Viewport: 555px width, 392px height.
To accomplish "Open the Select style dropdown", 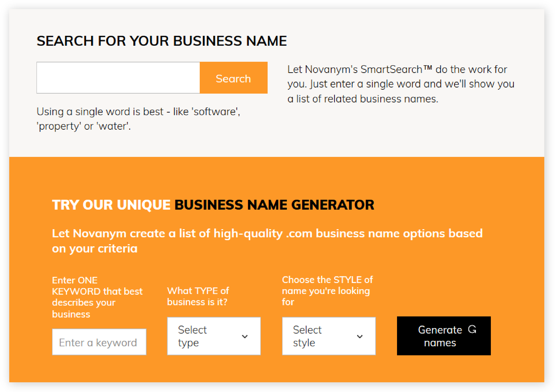I will tap(329, 336).
